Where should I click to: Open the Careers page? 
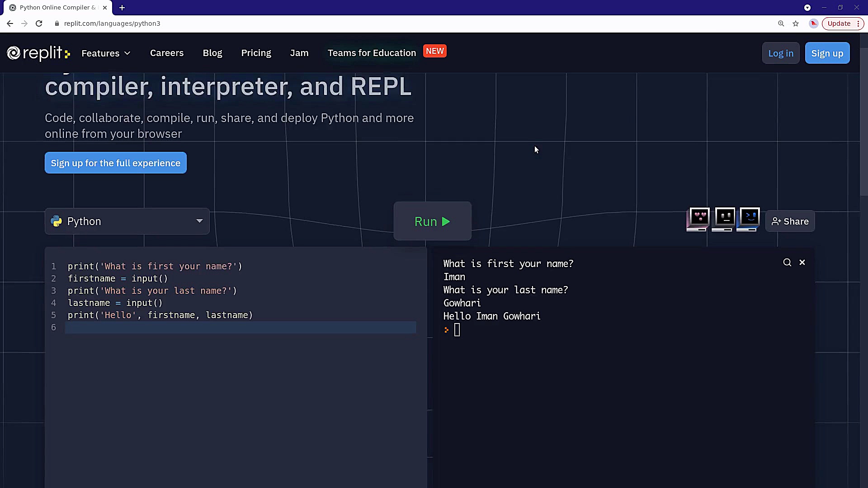click(x=167, y=53)
